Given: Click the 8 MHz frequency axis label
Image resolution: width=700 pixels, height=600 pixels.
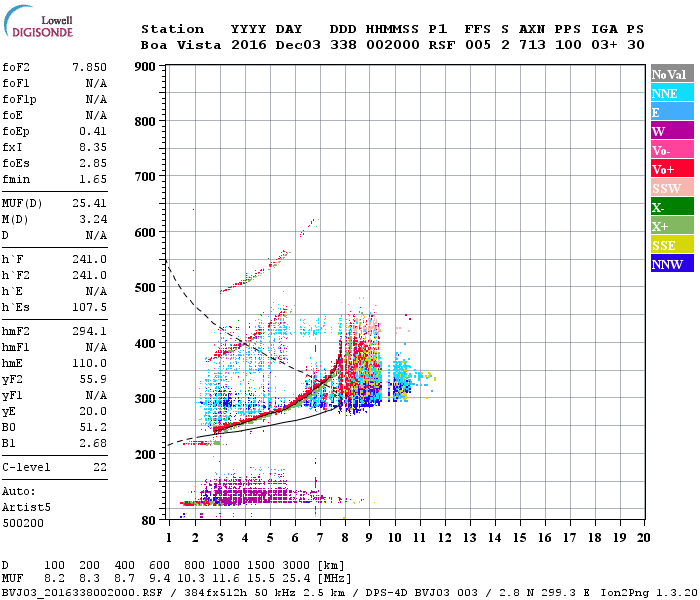Looking at the screenshot, I should [x=345, y=538].
